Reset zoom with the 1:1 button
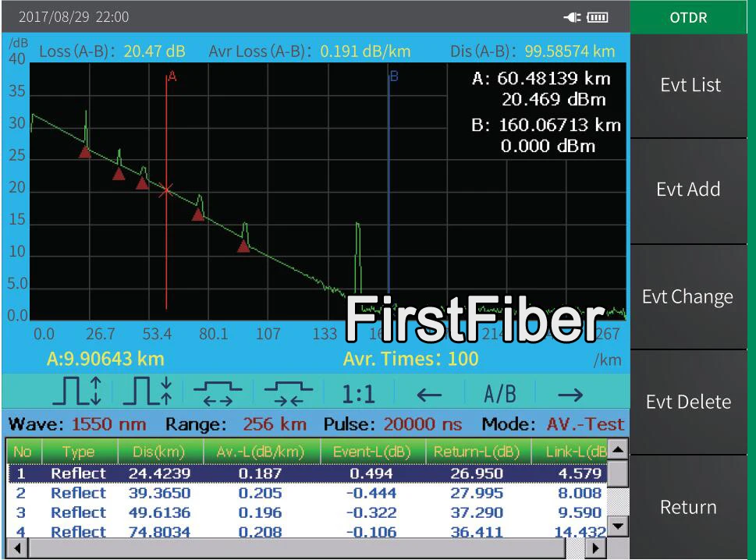The width and height of the screenshot is (756, 560). 358,394
